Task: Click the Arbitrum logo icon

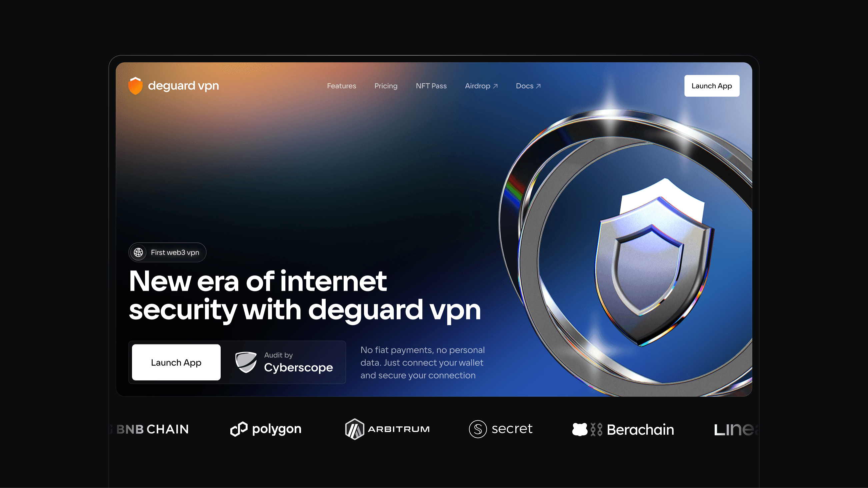Action: (x=354, y=429)
